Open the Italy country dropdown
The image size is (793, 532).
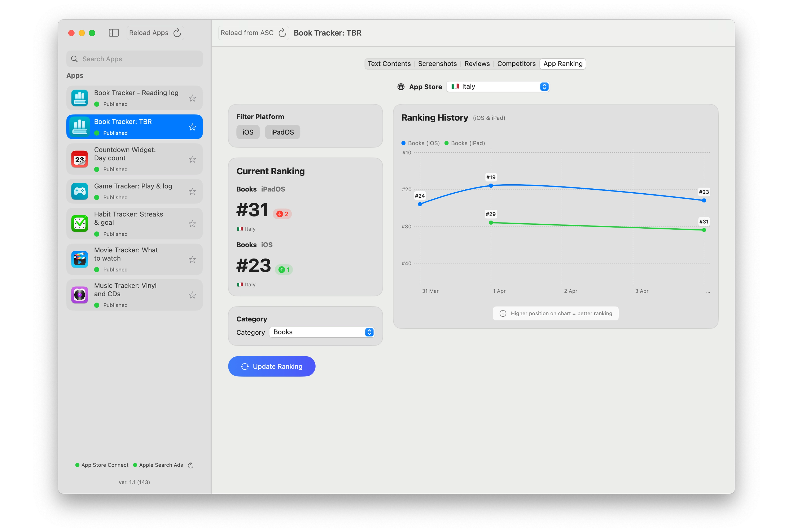tap(498, 87)
